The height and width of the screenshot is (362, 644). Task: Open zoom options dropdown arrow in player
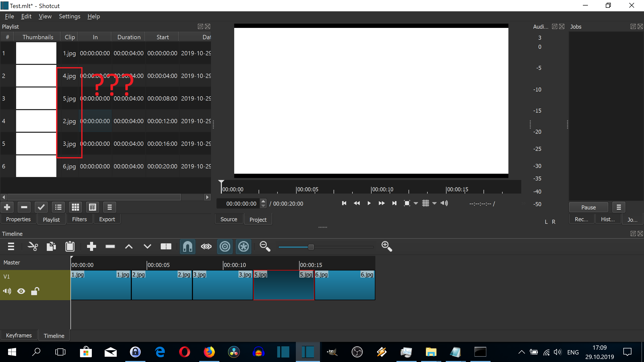[416, 203]
